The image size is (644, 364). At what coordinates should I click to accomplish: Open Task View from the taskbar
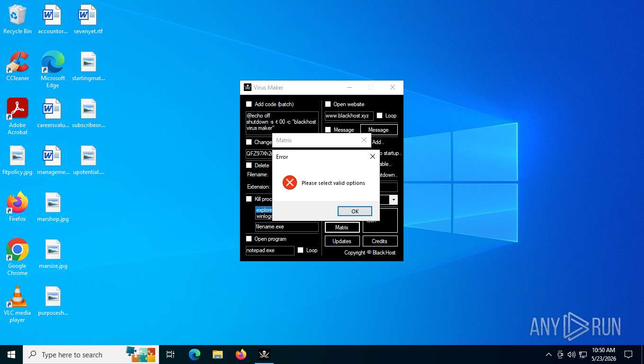coord(170,355)
